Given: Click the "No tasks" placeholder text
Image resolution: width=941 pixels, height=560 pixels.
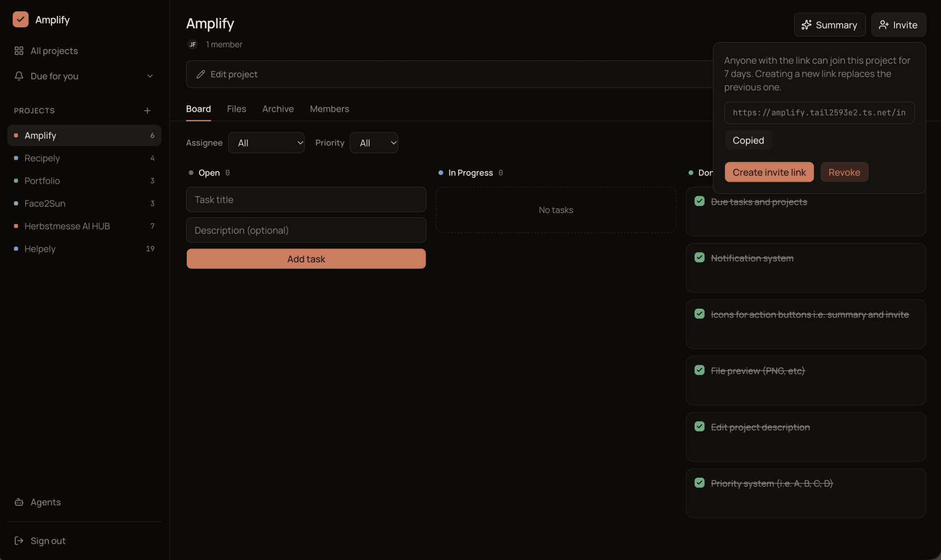Looking at the screenshot, I should point(556,210).
